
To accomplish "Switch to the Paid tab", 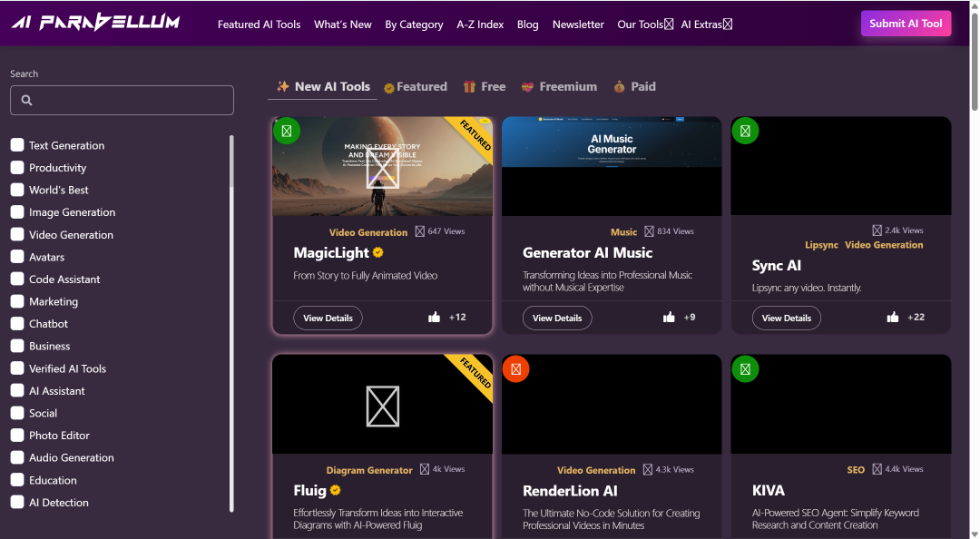I will (635, 87).
